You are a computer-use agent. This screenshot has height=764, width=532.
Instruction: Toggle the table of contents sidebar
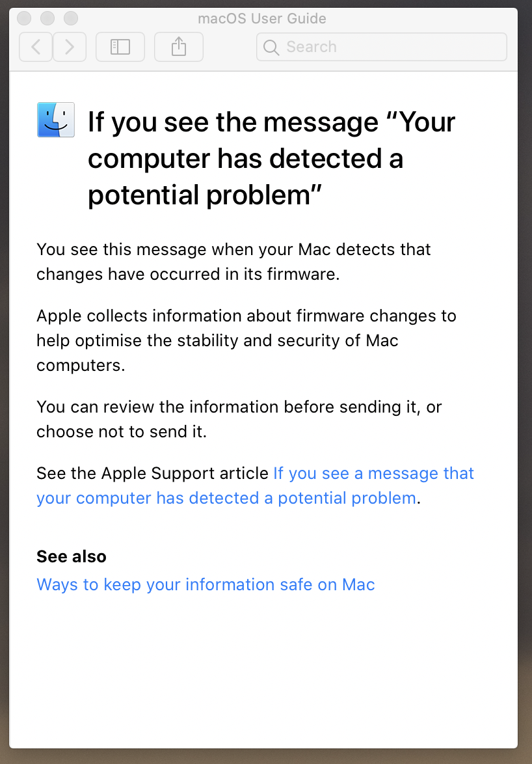[x=120, y=47]
